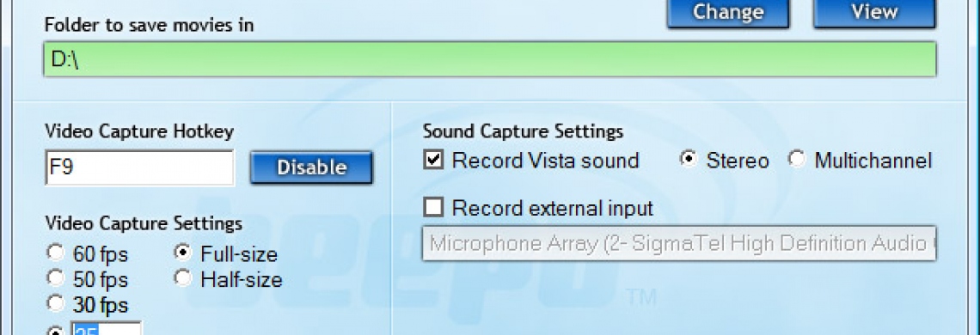Click the Disable hotkey button

(x=311, y=167)
